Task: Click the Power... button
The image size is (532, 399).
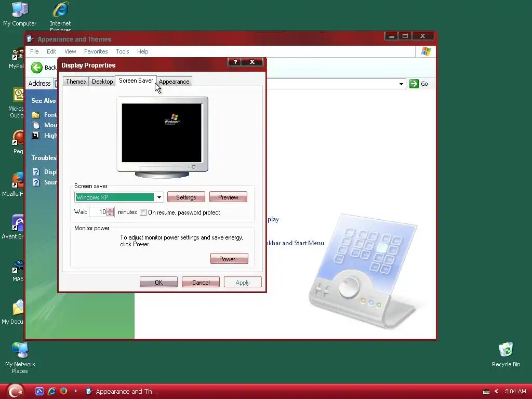Action: tap(229, 259)
